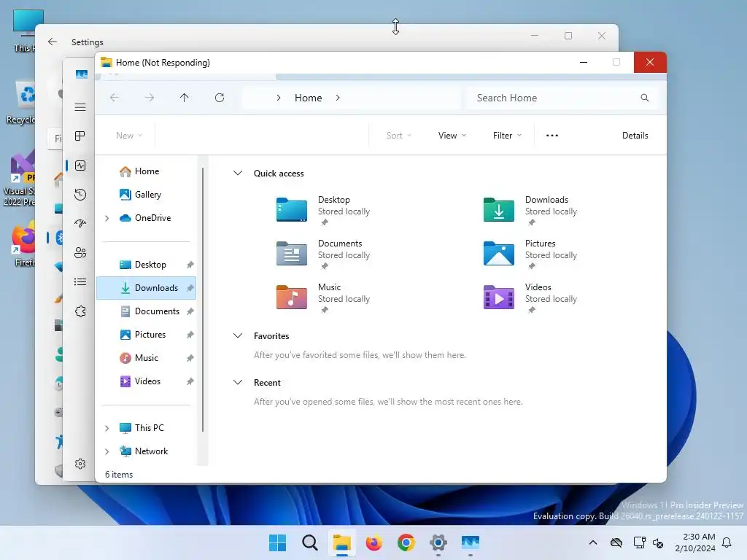Screen dimensions: 747x560
Task: Open the Videos folder tile in Quick access
Action: [531, 297]
